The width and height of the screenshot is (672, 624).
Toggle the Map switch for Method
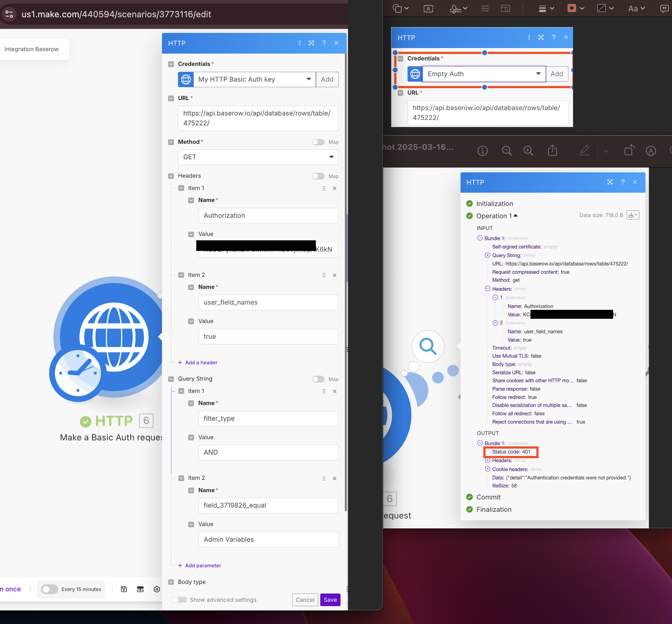[318, 142]
